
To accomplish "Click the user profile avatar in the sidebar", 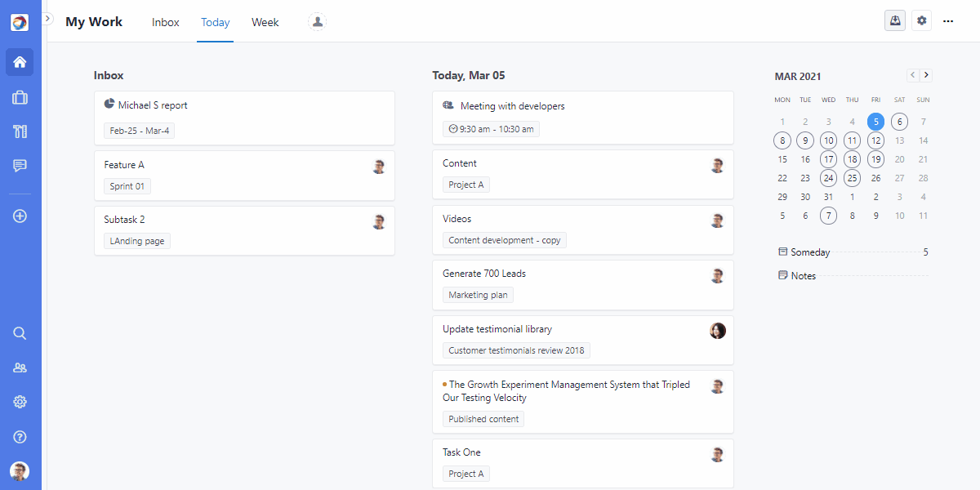I will [x=20, y=471].
